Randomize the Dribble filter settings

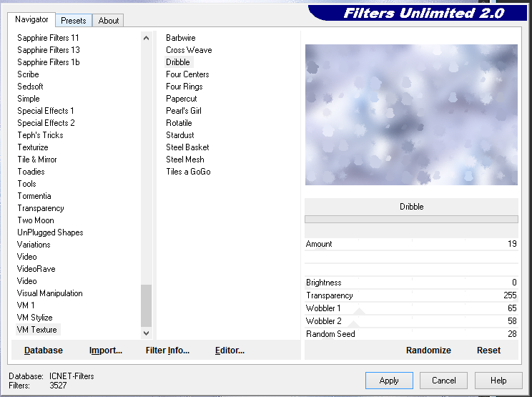pos(428,351)
